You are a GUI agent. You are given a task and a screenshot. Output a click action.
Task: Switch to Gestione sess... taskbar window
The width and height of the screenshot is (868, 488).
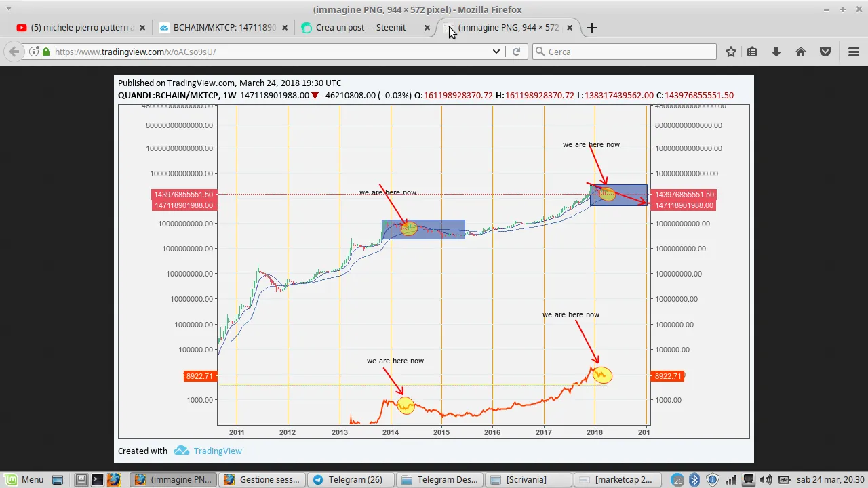tap(262, 480)
